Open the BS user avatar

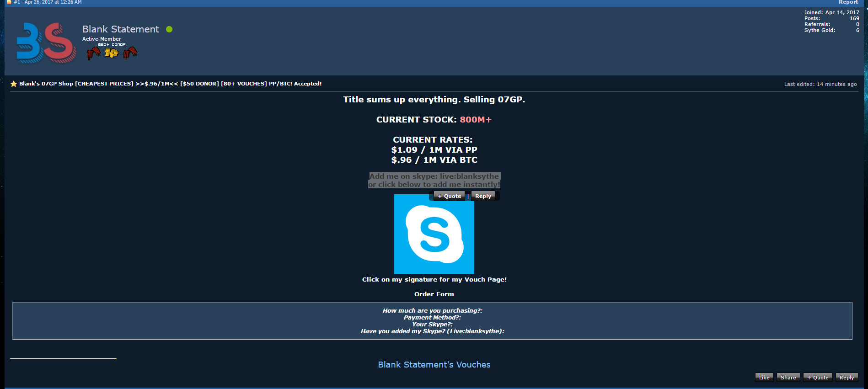[46, 43]
